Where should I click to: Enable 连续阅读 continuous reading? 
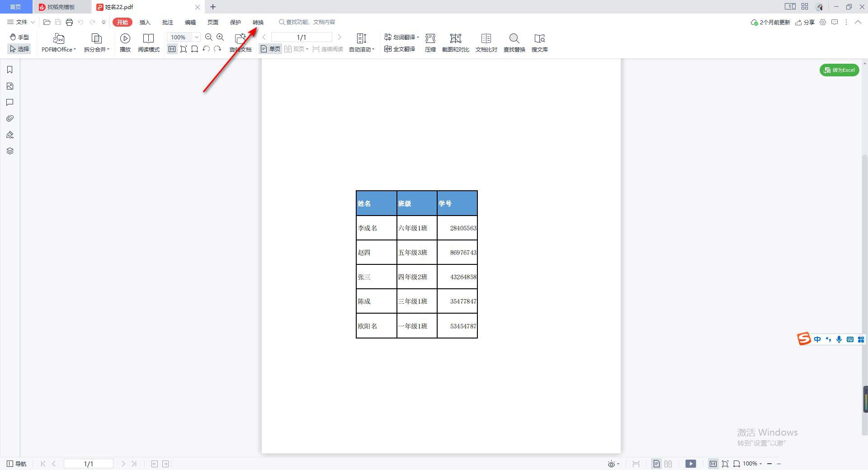click(328, 49)
